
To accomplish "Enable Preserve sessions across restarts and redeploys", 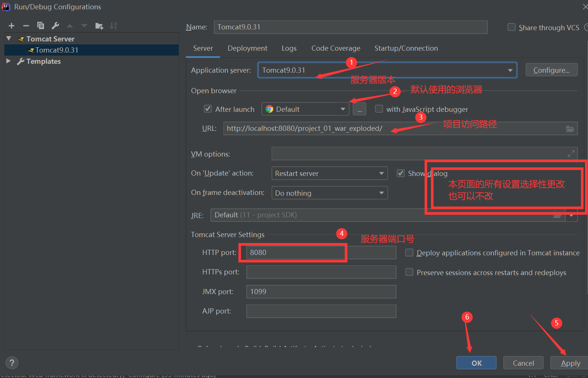I will coord(409,273).
